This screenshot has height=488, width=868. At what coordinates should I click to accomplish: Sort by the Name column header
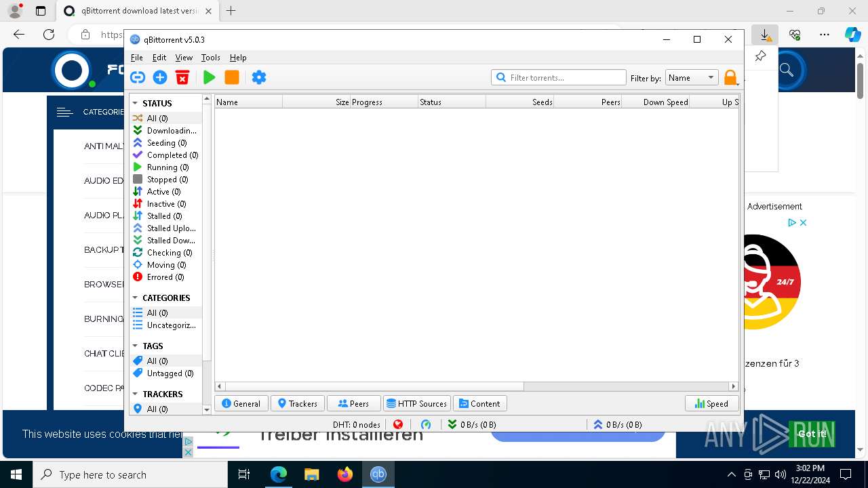(249, 102)
